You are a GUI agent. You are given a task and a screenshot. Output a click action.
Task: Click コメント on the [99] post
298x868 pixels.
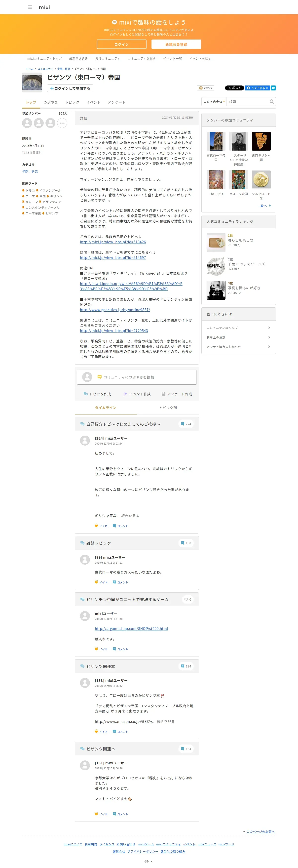click(120, 582)
